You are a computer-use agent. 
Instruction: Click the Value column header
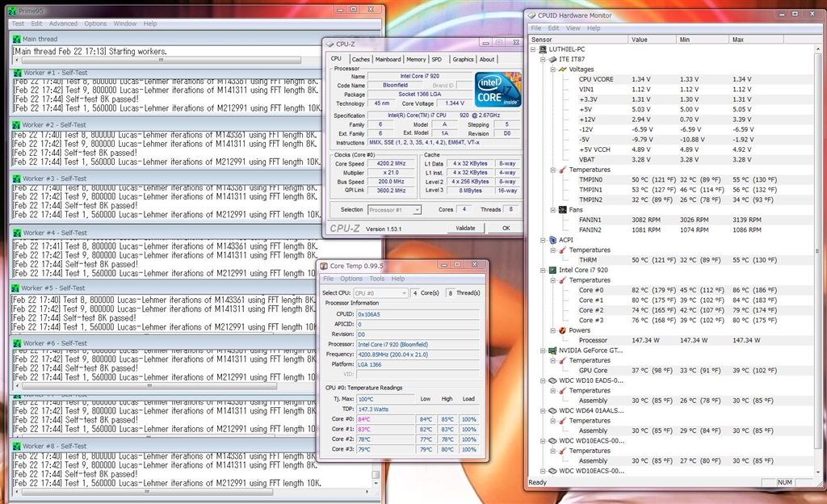(652, 40)
